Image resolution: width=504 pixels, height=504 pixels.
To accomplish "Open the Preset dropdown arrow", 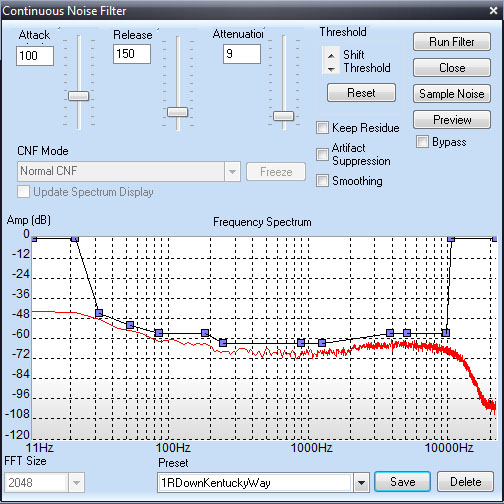I will tap(361, 482).
